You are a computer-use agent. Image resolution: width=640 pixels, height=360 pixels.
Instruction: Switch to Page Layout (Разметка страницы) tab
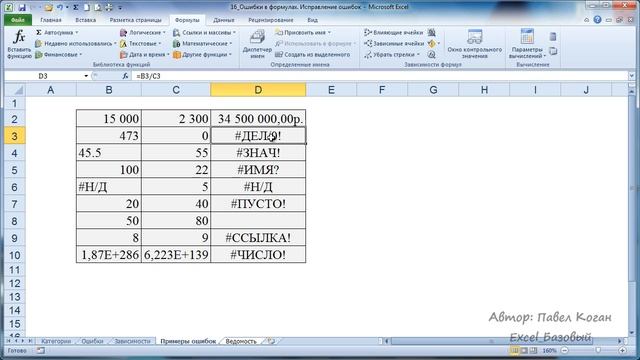coord(136,20)
